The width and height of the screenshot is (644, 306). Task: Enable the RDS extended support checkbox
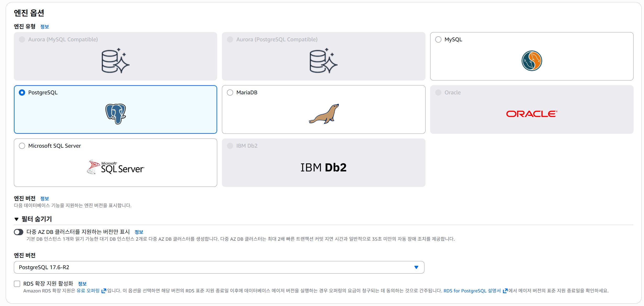pos(17,284)
